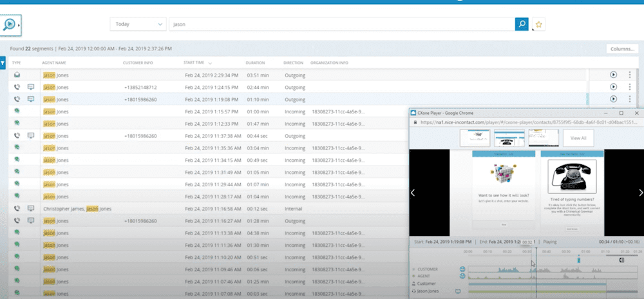This screenshot has height=299, width=644.
Task: Click the Organization Info column header
Action: 329,63
